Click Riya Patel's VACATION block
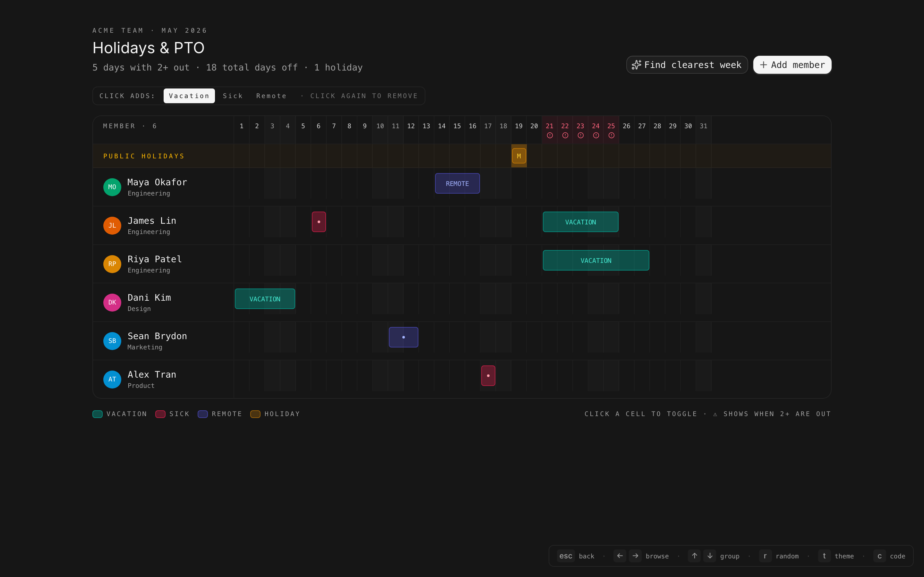The image size is (924, 577). click(x=596, y=260)
